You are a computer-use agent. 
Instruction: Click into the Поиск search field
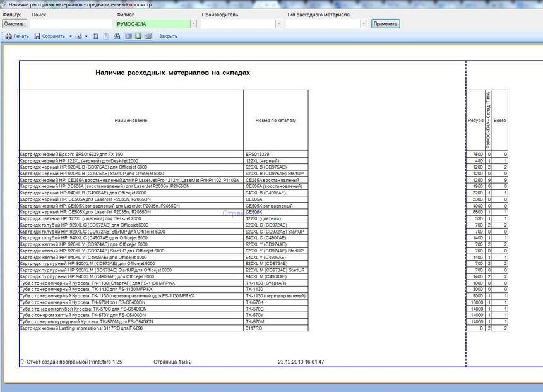coord(71,24)
